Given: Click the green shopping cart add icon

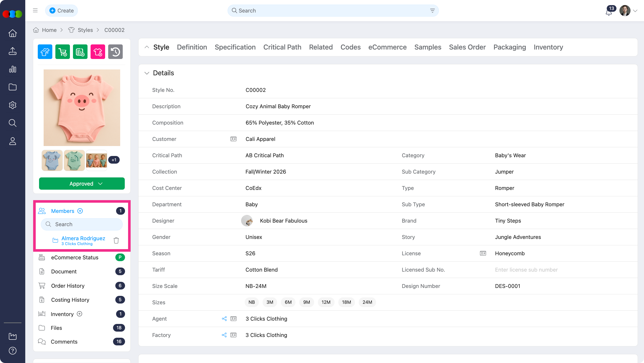Looking at the screenshot, I should 63,52.
